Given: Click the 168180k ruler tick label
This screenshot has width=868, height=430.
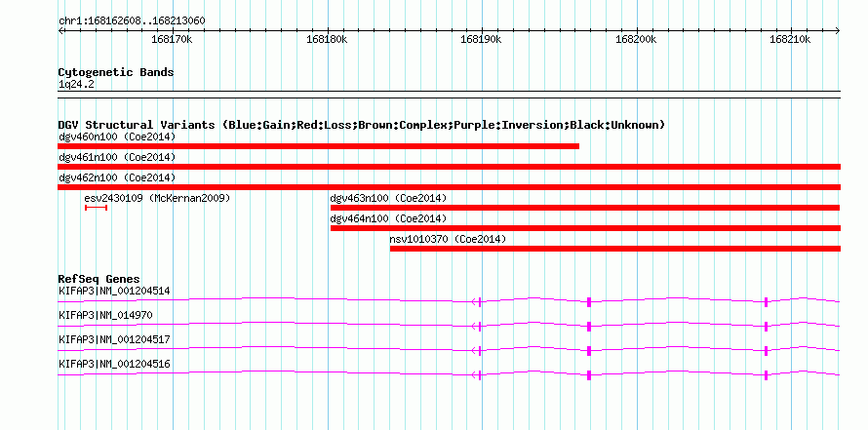Looking at the screenshot, I should [x=327, y=40].
